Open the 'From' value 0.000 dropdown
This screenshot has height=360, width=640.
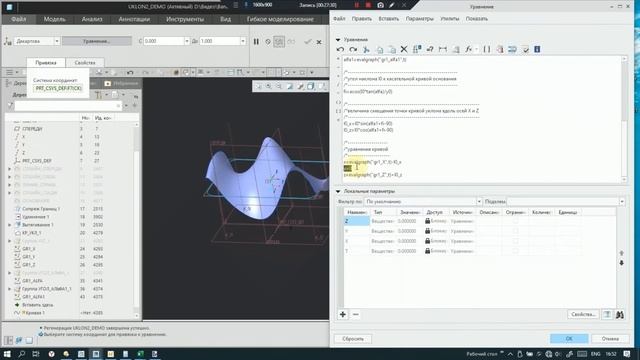(187, 41)
